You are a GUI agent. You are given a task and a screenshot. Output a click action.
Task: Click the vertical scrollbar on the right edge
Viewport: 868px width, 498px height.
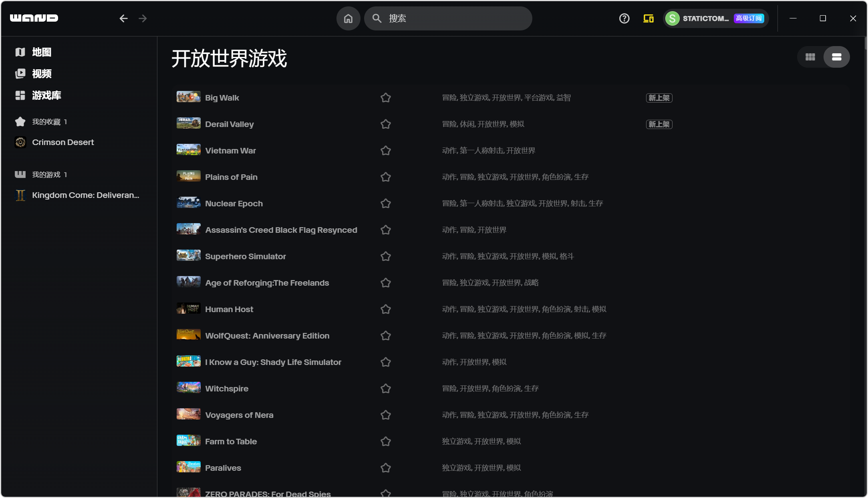[x=866, y=43]
